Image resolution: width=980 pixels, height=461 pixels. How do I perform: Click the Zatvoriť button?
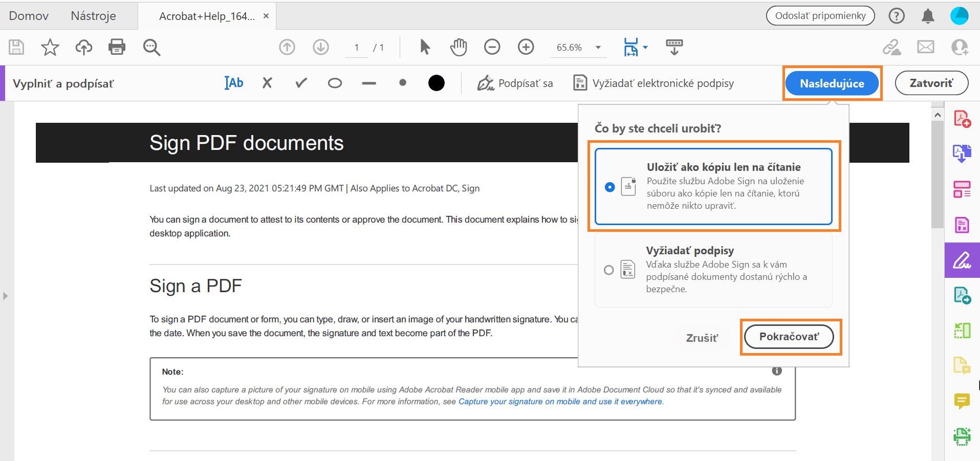tap(931, 83)
